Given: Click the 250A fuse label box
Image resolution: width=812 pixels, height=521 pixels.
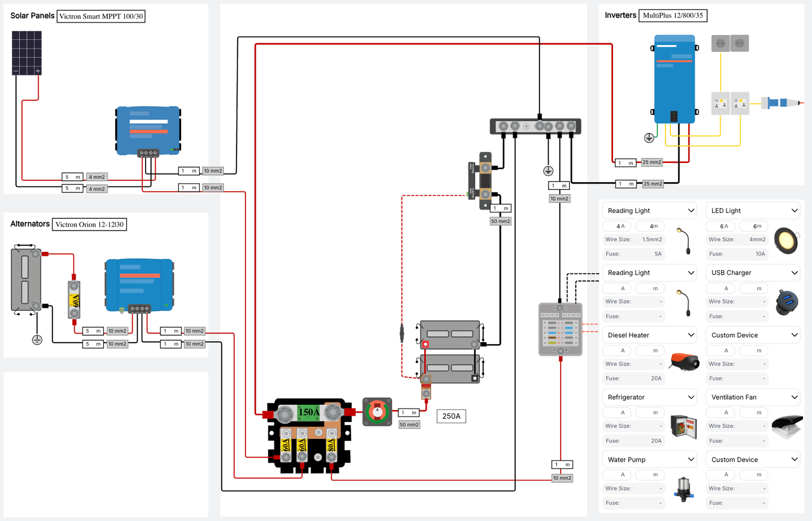Looking at the screenshot, I should pyautogui.click(x=451, y=416).
